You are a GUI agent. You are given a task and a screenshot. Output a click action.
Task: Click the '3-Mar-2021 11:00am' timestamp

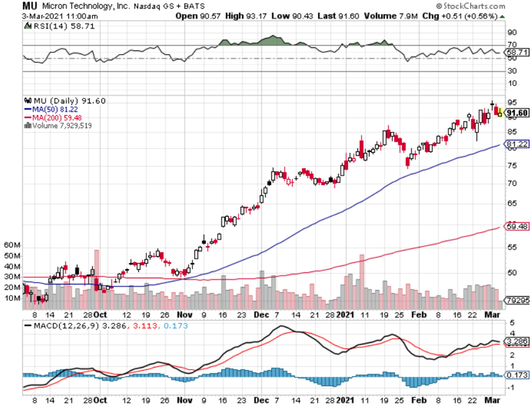(x=60, y=17)
